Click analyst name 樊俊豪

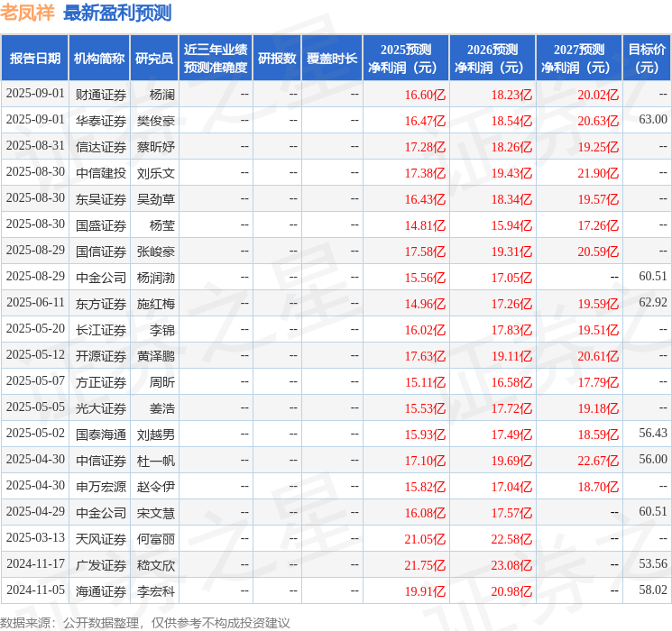point(156,120)
